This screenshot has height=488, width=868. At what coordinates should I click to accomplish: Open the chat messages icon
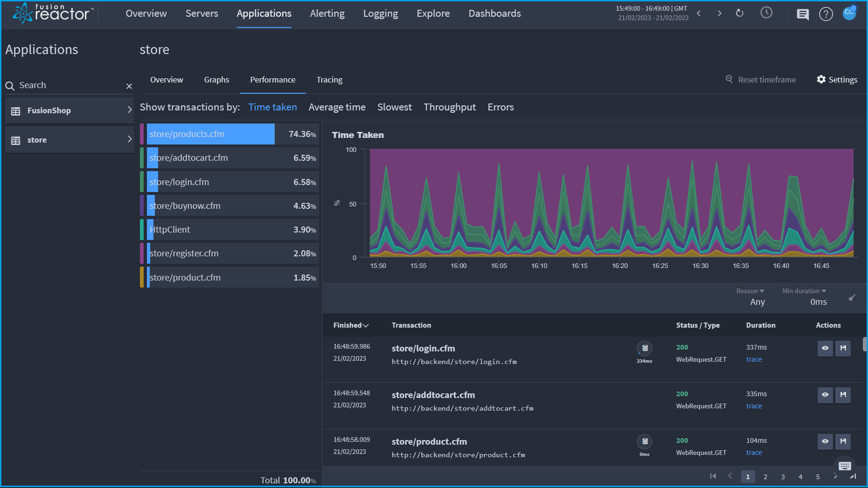point(803,14)
